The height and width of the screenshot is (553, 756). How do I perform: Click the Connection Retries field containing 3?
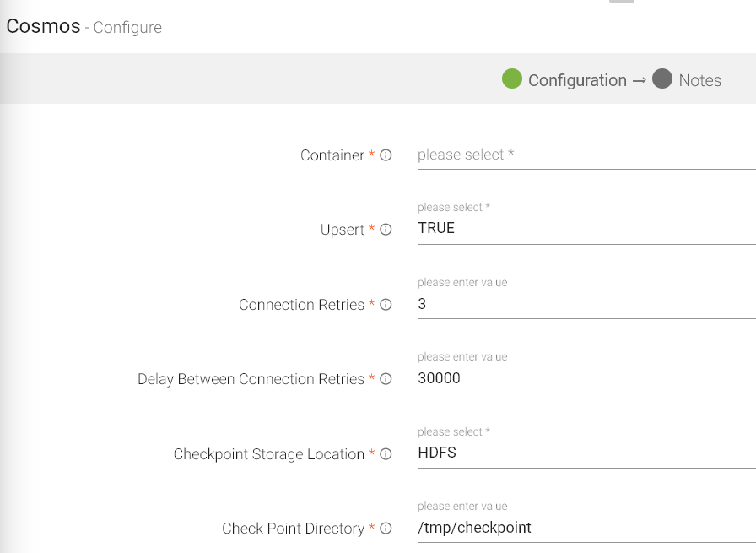582,304
